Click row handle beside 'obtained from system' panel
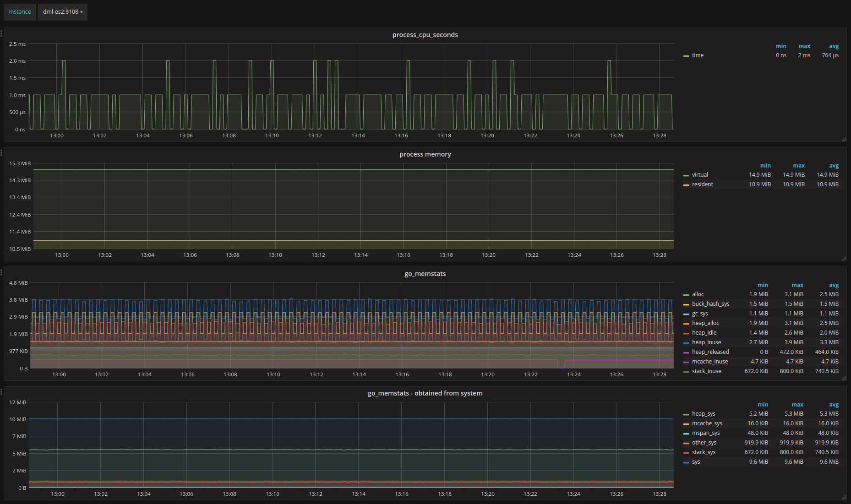 coord(1,392)
